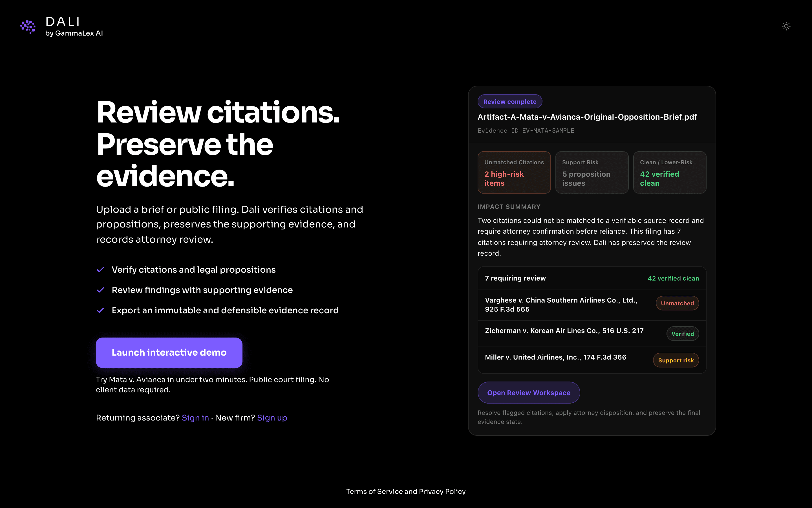Image resolution: width=812 pixels, height=508 pixels.
Task: Click 'by GammaLex AI' subtitle
Action: pos(74,33)
